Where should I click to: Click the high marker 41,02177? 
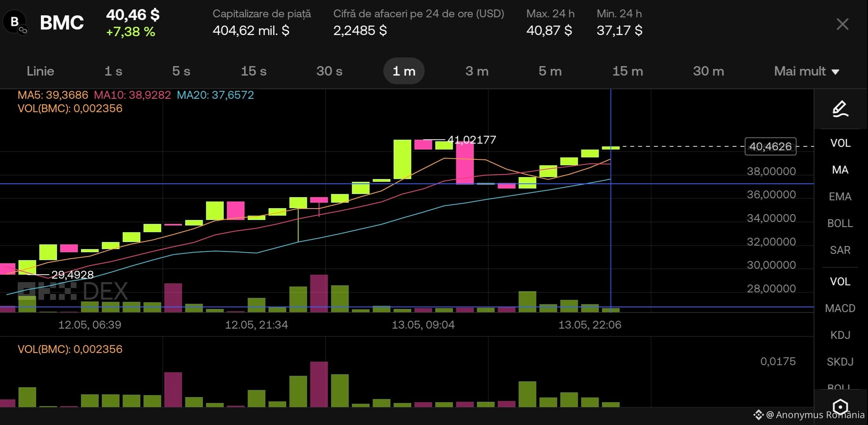click(x=472, y=140)
